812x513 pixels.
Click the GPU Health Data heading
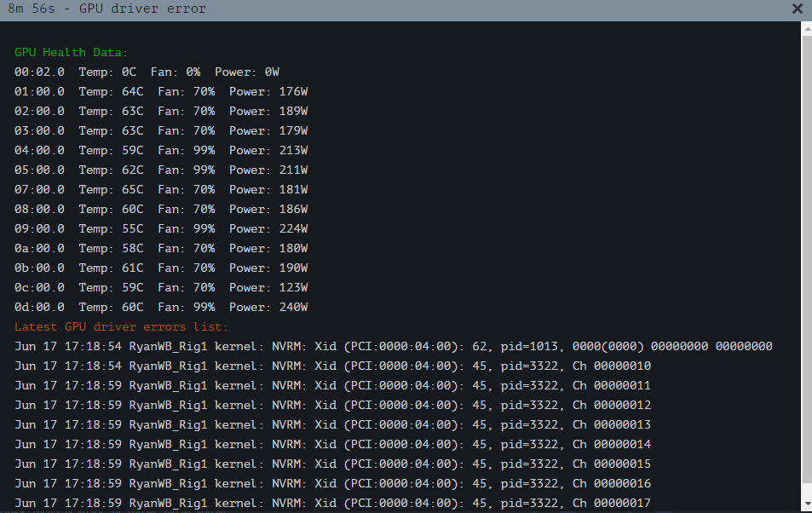pyautogui.click(x=71, y=52)
